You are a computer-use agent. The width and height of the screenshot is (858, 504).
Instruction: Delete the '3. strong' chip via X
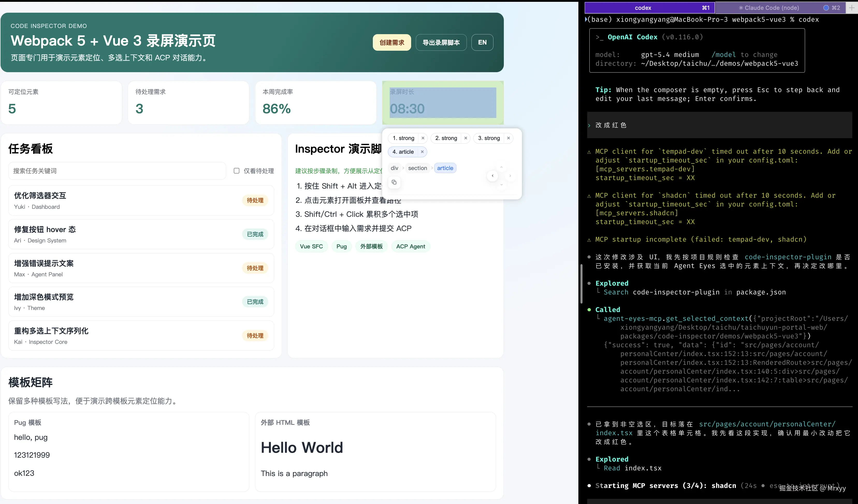(508, 138)
